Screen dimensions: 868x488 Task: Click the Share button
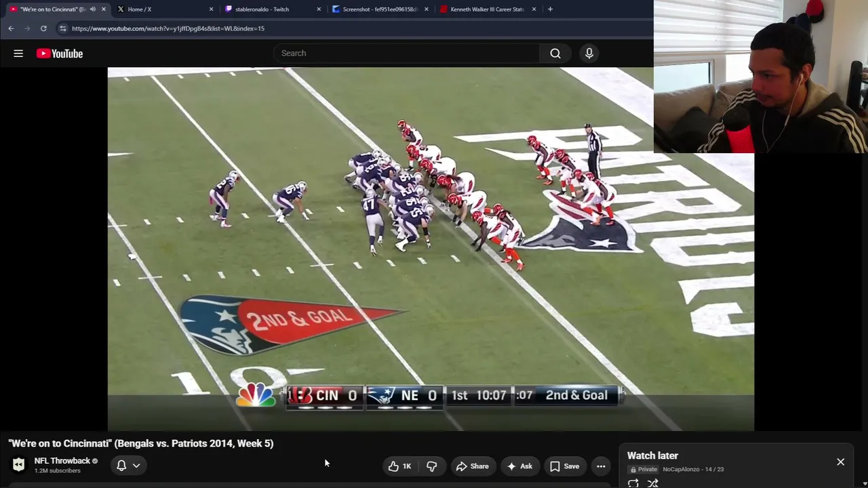(x=473, y=466)
